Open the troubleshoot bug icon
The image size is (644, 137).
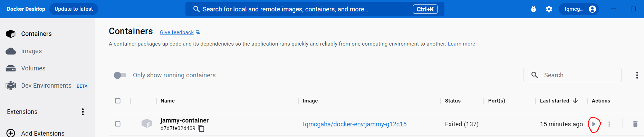pos(534,9)
